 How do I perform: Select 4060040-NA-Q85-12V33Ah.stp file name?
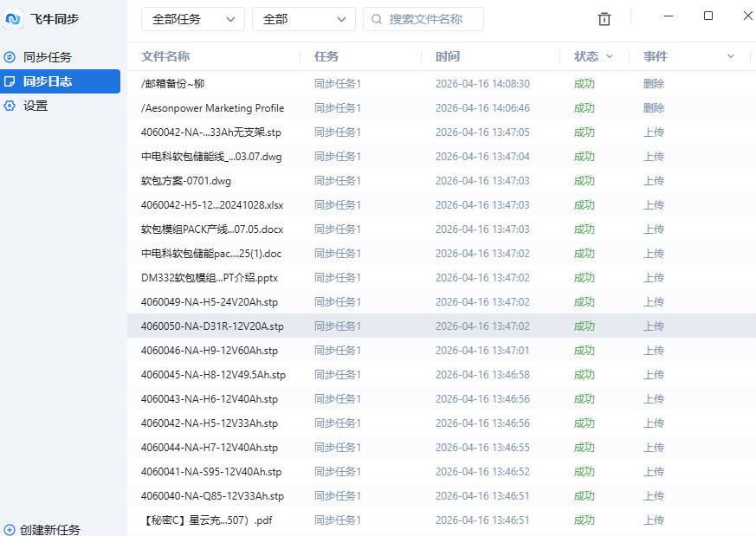click(212, 496)
